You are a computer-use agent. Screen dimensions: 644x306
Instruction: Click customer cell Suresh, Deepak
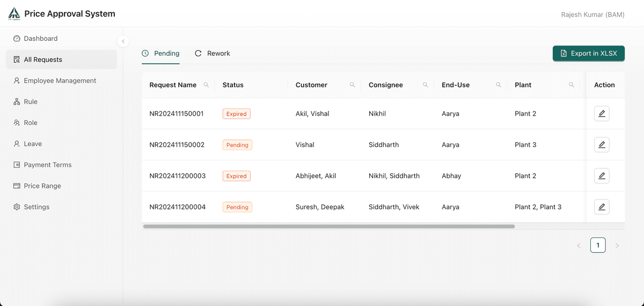pyautogui.click(x=320, y=207)
